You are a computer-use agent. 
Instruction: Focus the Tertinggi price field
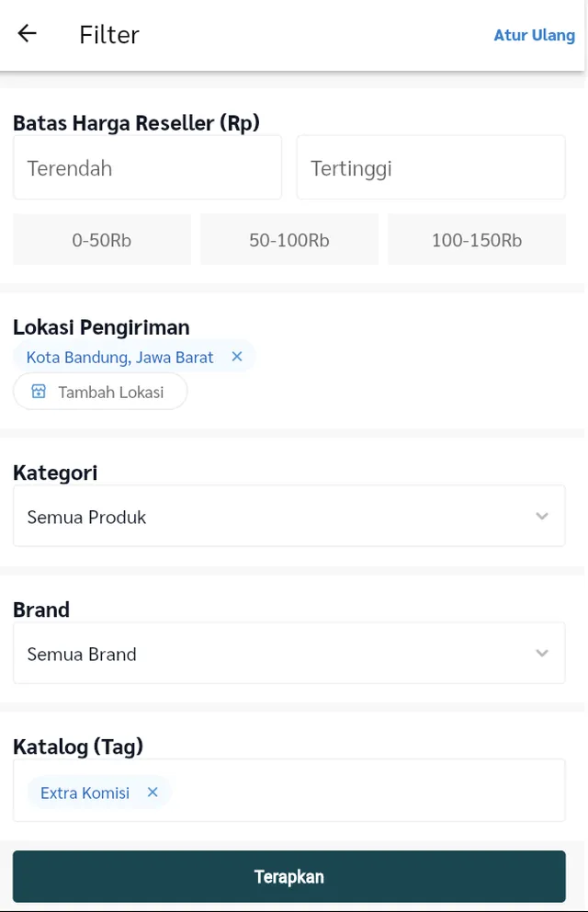coord(431,168)
